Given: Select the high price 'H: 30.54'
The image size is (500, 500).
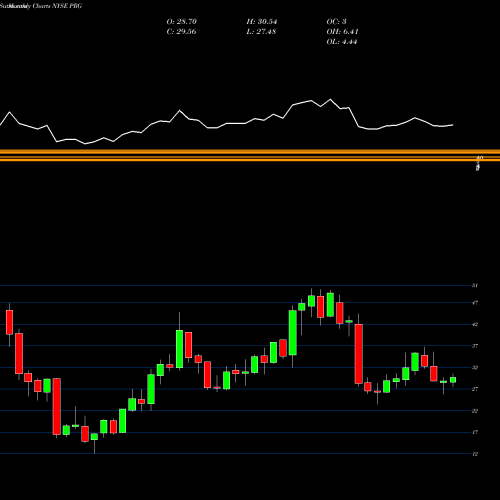Looking at the screenshot, I should tap(262, 22).
